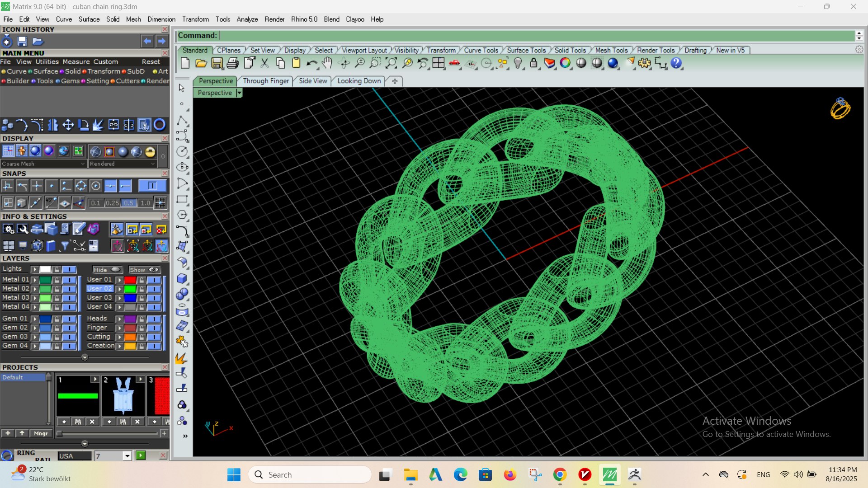Viewport: 868px width, 488px height.
Task: Click the Show layers button
Action: pyautogui.click(x=144, y=269)
